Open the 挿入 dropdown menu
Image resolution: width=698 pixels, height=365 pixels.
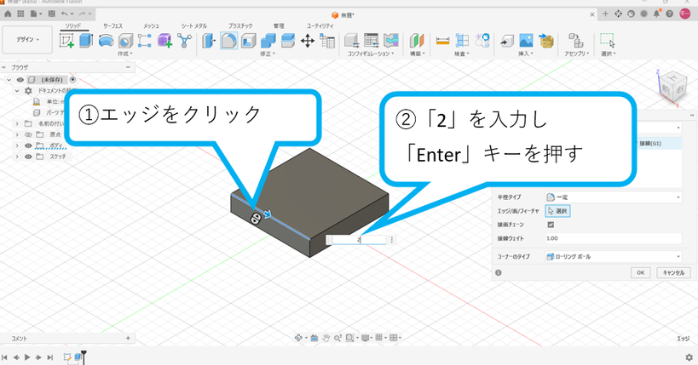coord(526,54)
